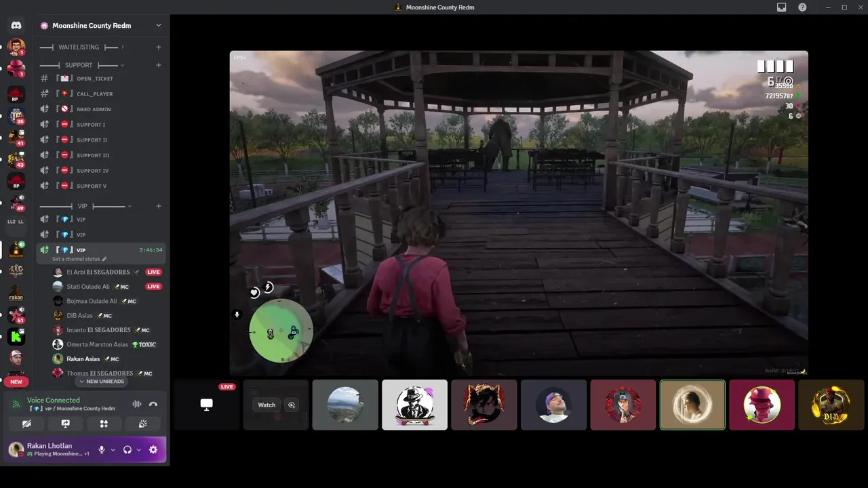The image size is (868, 488).
Task: Open Activities launcher shapes icon
Action: 104,424
